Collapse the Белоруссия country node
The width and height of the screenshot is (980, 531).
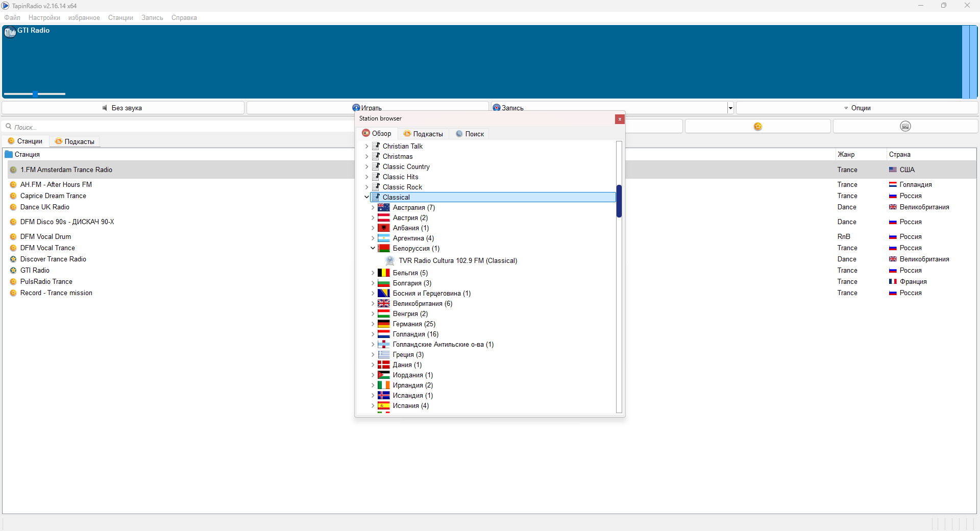click(373, 248)
